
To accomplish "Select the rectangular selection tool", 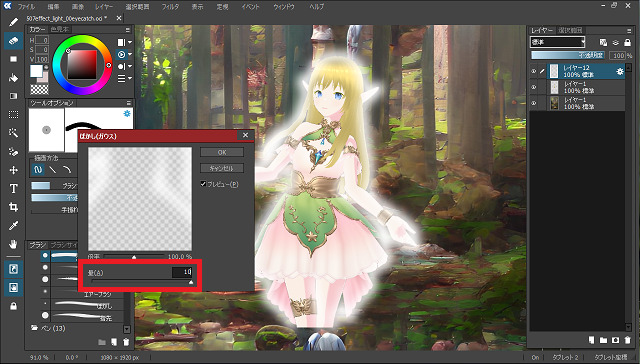I will (13, 115).
